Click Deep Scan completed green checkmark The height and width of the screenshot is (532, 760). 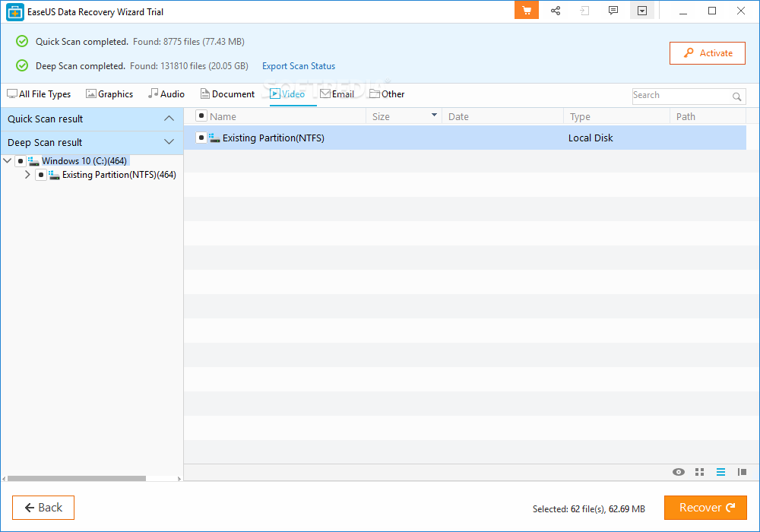pos(22,65)
